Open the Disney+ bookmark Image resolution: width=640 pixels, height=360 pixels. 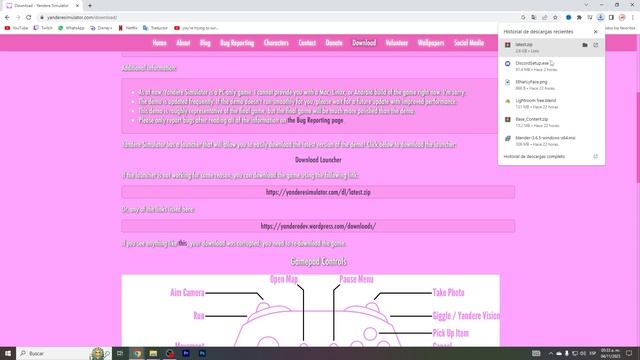tap(101, 28)
